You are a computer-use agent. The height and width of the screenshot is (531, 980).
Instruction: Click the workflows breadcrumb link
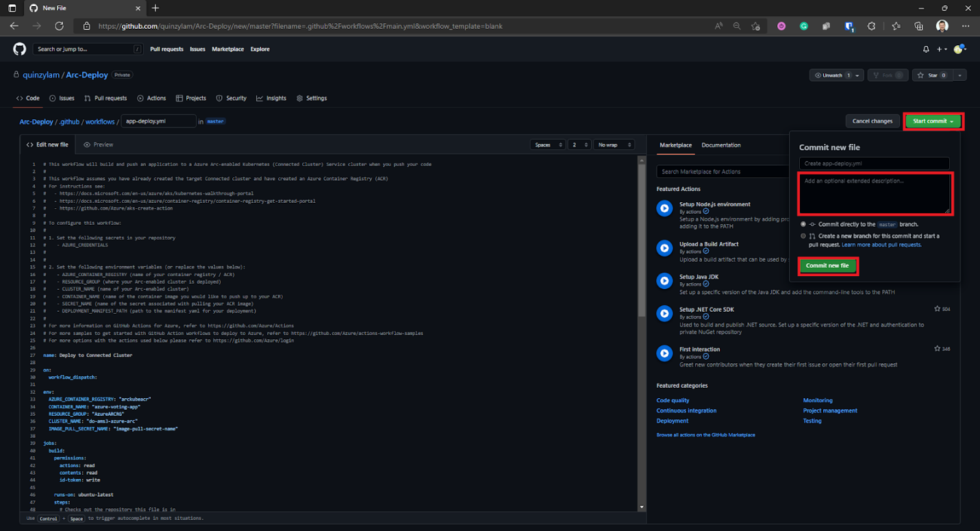point(100,121)
